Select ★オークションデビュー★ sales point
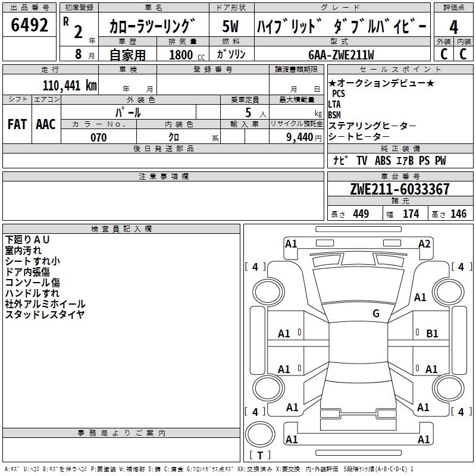The width and height of the screenshot is (476, 476). coord(382,83)
